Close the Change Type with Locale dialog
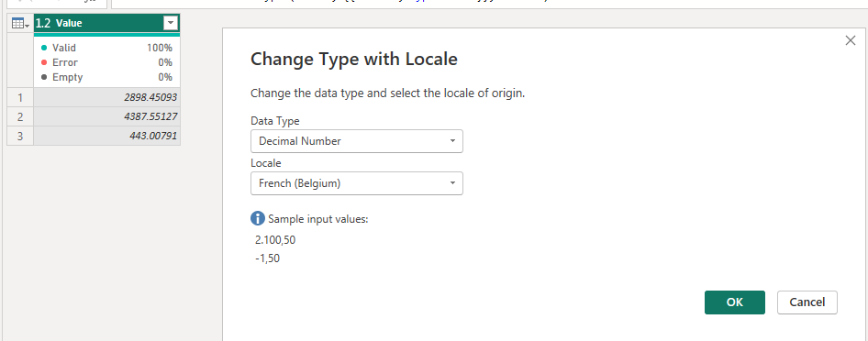This screenshot has width=868, height=341. click(x=851, y=40)
